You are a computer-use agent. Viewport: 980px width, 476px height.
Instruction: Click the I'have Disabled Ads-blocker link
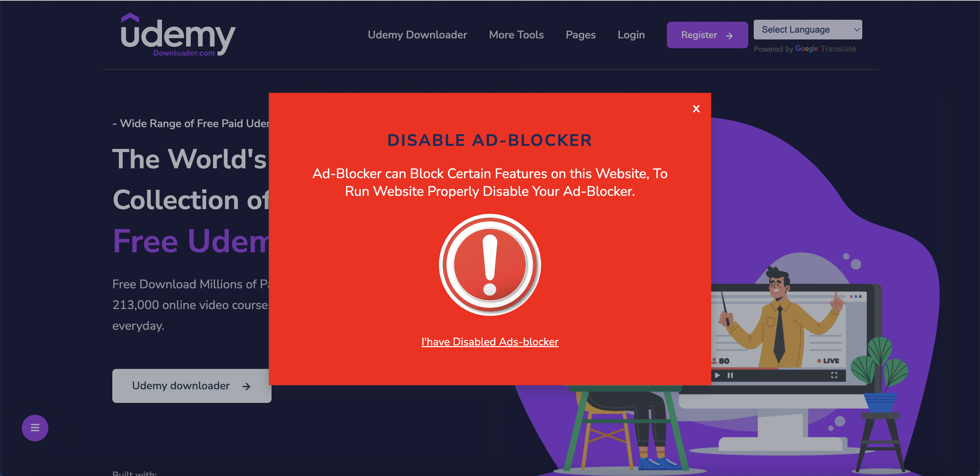point(490,342)
